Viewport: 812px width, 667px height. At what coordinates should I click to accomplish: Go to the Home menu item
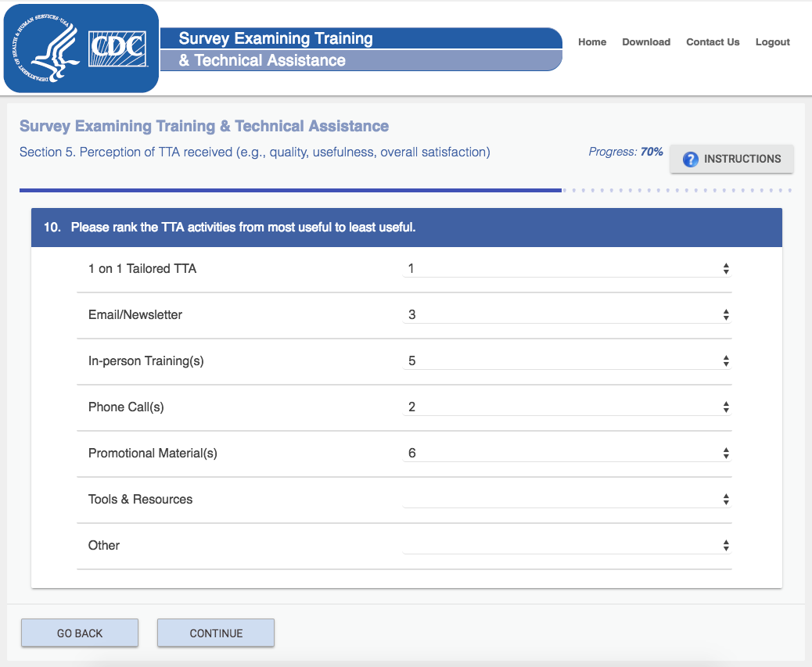tap(592, 42)
